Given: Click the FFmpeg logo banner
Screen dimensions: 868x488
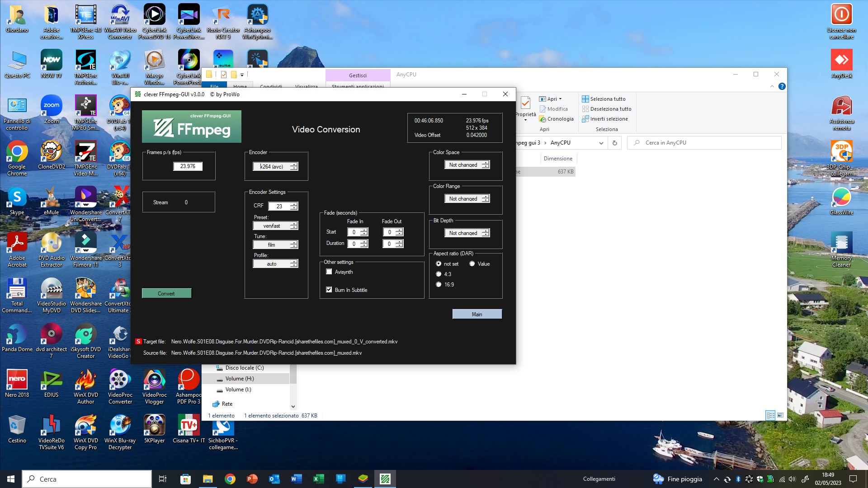Looking at the screenshot, I should pos(192,127).
